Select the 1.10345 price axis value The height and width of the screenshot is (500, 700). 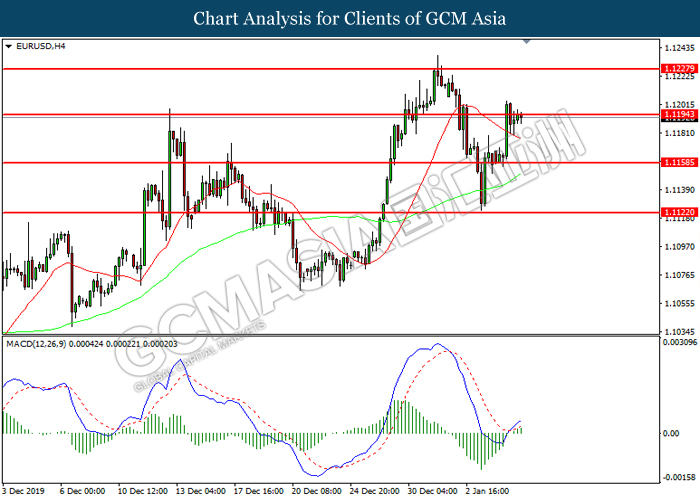click(x=679, y=331)
